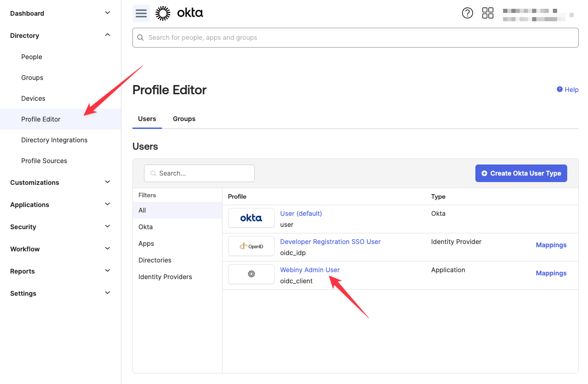Collapse the Directory section
The image size is (588, 384).
coord(108,35)
